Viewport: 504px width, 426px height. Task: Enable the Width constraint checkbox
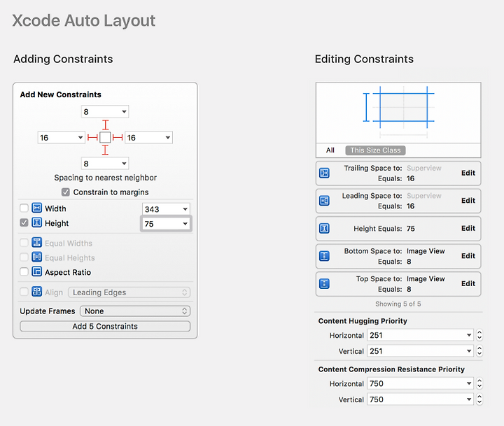click(x=24, y=208)
